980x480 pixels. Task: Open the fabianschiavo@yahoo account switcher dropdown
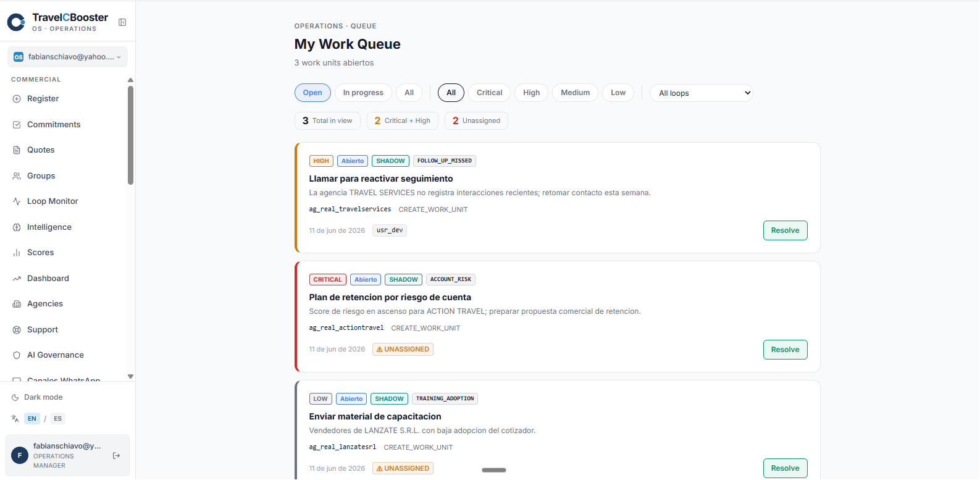pos(67,57)
